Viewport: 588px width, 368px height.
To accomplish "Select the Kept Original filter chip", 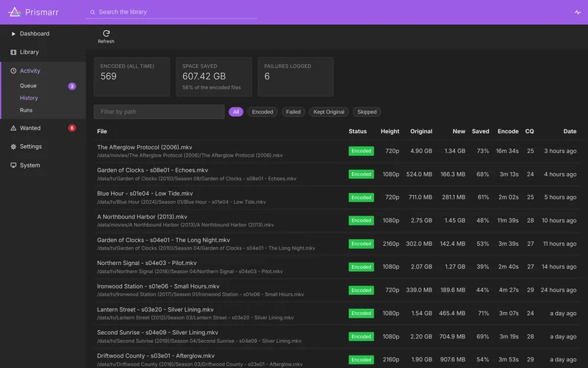I will (x=329, y=112).
